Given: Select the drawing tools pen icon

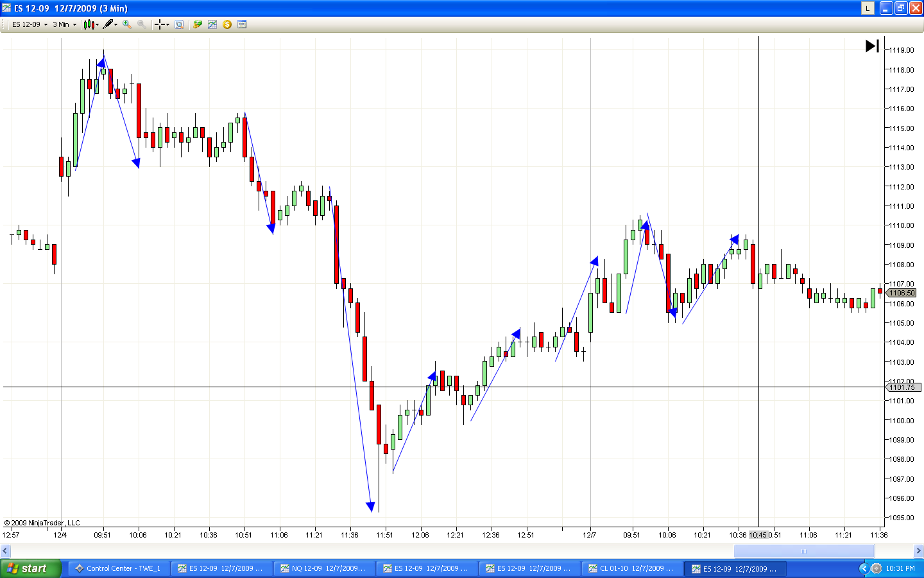Looking at the screenshot, I should pyautogui.click(x=108, y=24).
